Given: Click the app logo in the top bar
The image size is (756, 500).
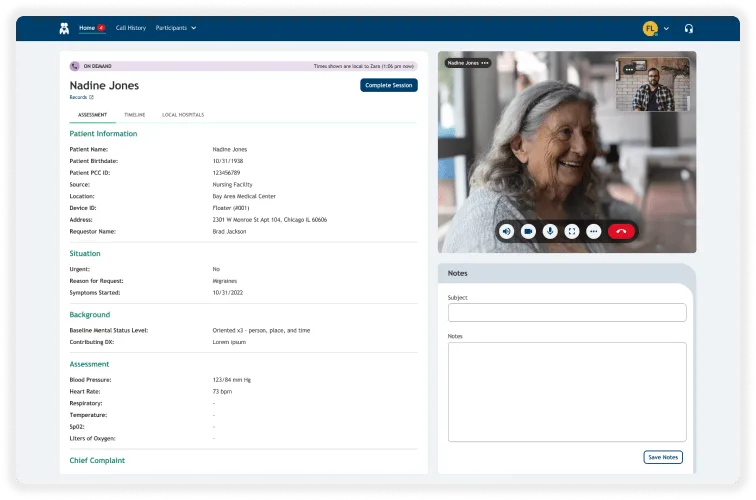Looking at the screenshot, I should coord(65,28).
